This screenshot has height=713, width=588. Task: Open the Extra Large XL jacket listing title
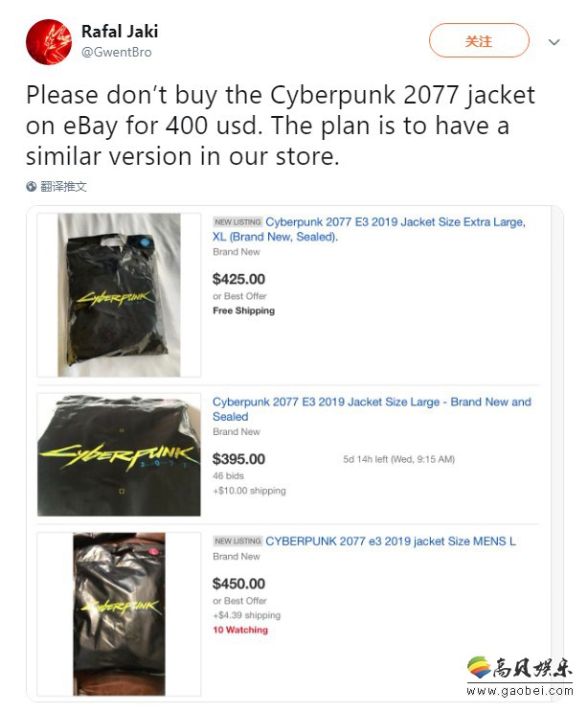tap(369, 229)
